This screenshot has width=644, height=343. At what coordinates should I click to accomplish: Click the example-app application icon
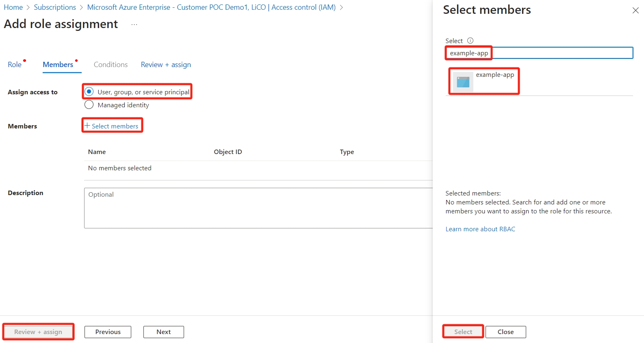(463, 82)
